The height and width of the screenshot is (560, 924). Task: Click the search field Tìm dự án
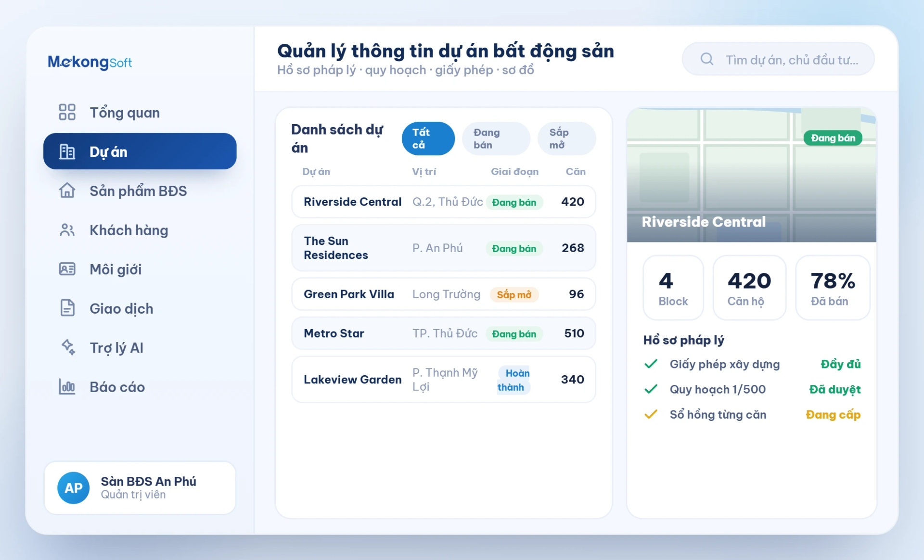coord(778,59)
